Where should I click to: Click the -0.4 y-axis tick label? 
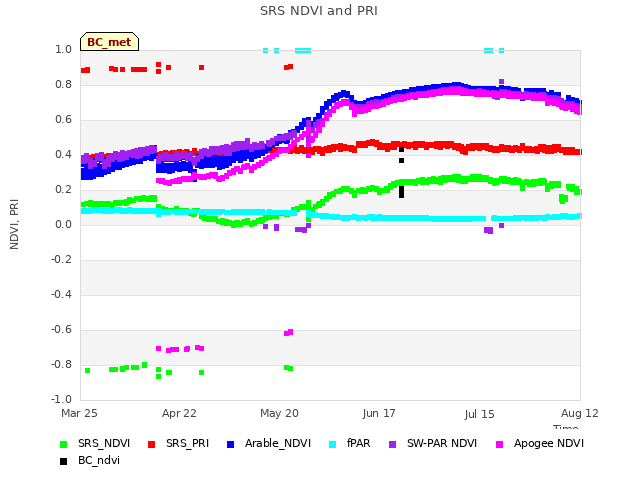coord(61,295)
